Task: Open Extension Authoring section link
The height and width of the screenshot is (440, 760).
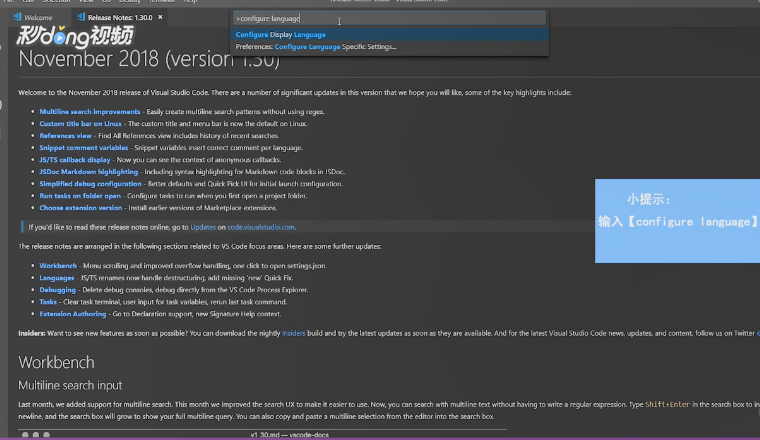Action: [x=73, y=314]
